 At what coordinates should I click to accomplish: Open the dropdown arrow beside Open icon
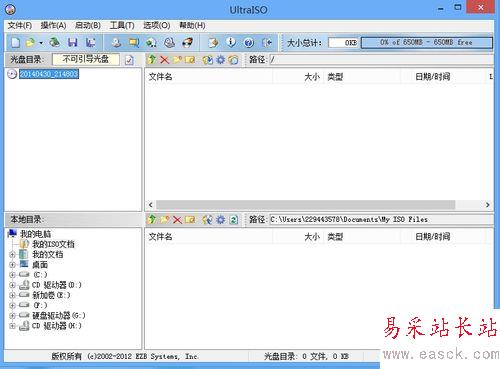(x=41, y=43)
